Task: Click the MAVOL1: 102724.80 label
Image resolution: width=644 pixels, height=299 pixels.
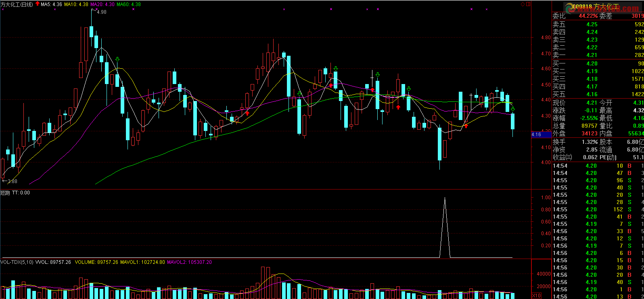Action: tap(143, 262)
